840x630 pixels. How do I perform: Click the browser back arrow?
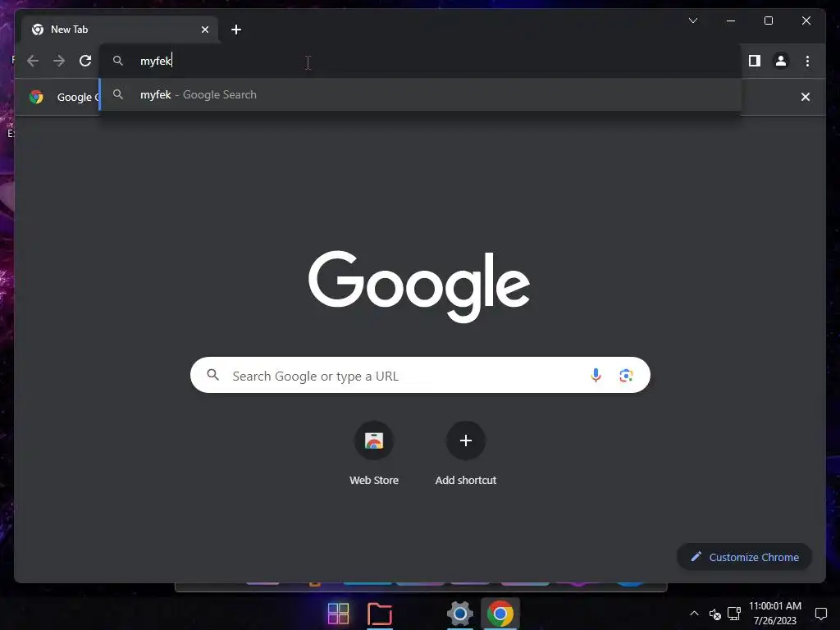33,61
